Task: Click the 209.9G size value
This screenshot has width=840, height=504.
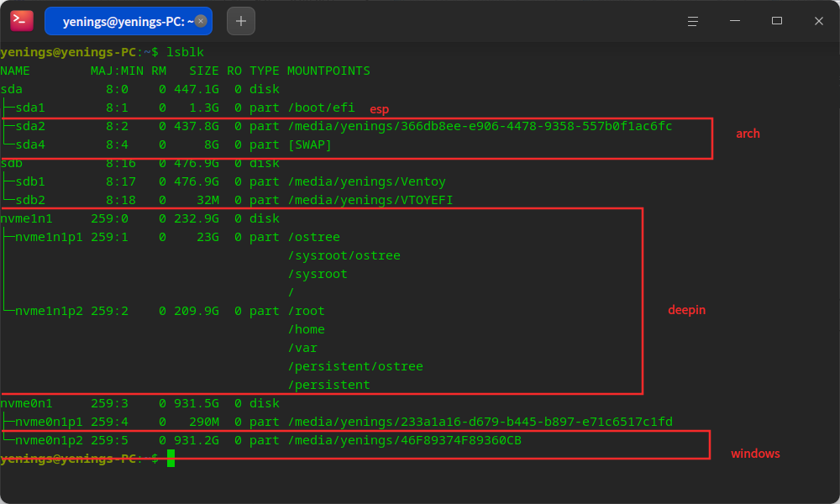Action: click(x=196, y=311)
